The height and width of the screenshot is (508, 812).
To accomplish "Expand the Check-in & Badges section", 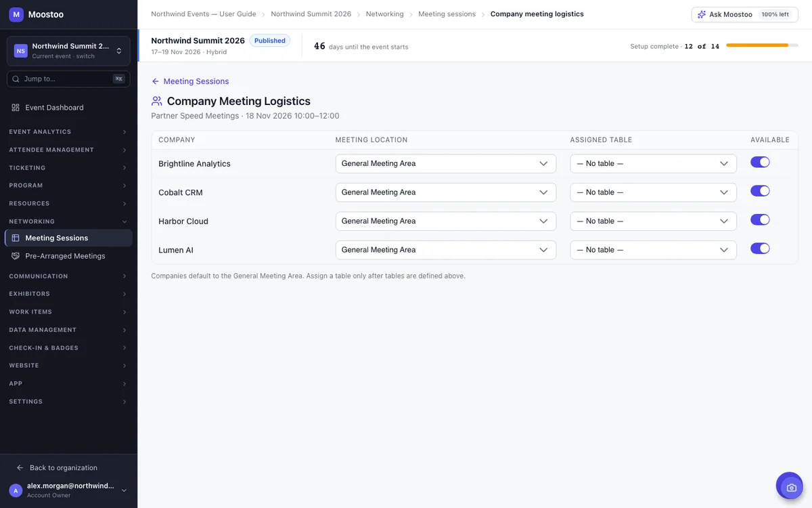I will pos(68,348).
